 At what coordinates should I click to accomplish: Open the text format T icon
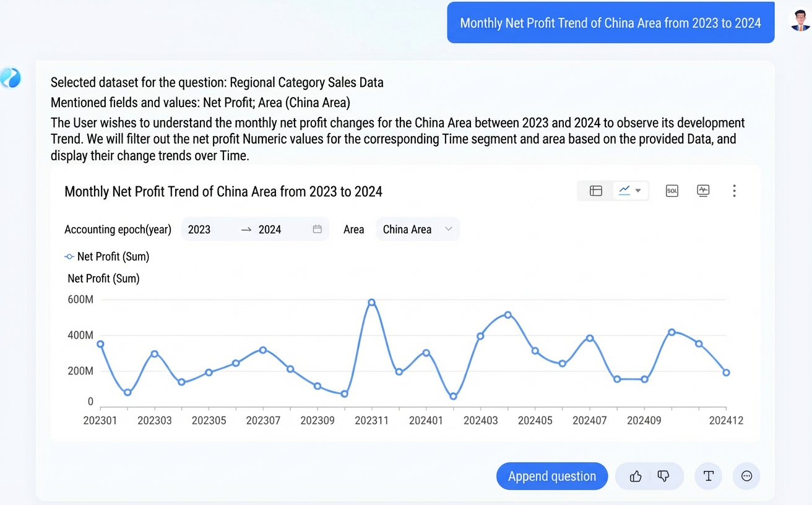click(x=708, y=476)
